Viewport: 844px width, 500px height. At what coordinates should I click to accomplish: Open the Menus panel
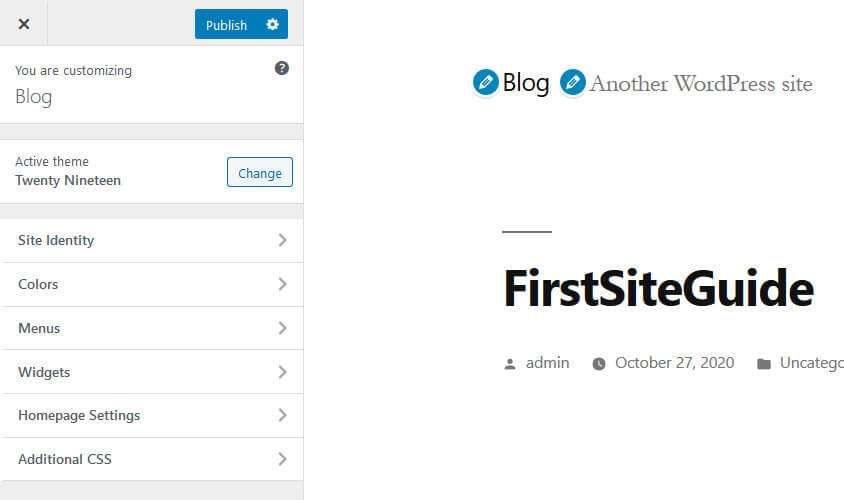152,328
